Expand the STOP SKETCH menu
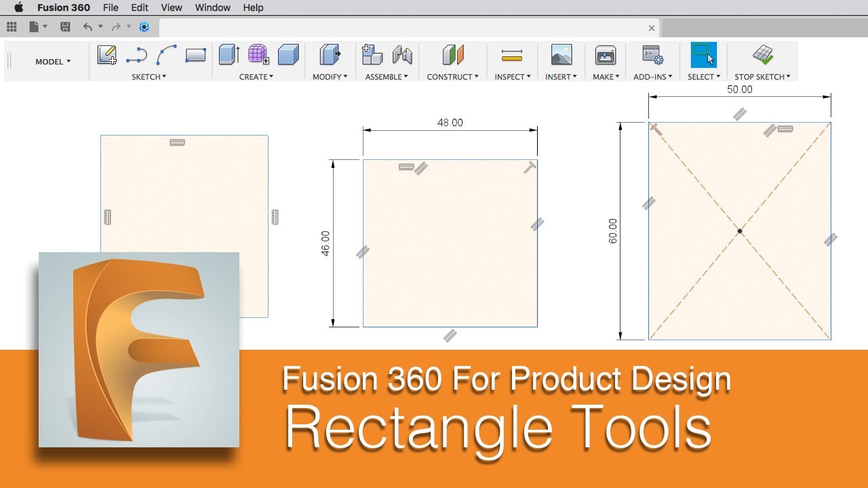The image size is (868, 488). [x=762, y=77]
